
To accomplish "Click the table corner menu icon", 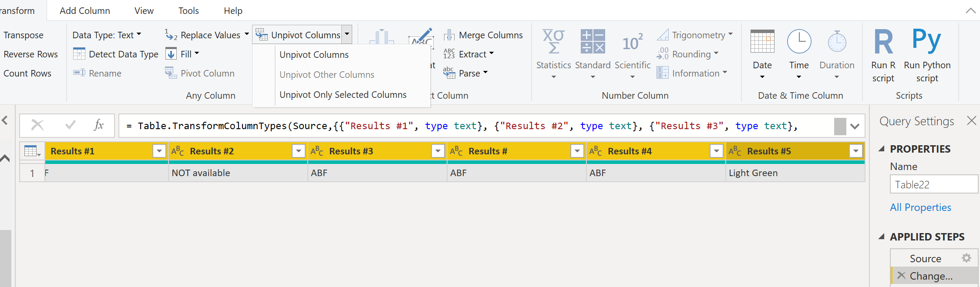I will tap(32, 151).
